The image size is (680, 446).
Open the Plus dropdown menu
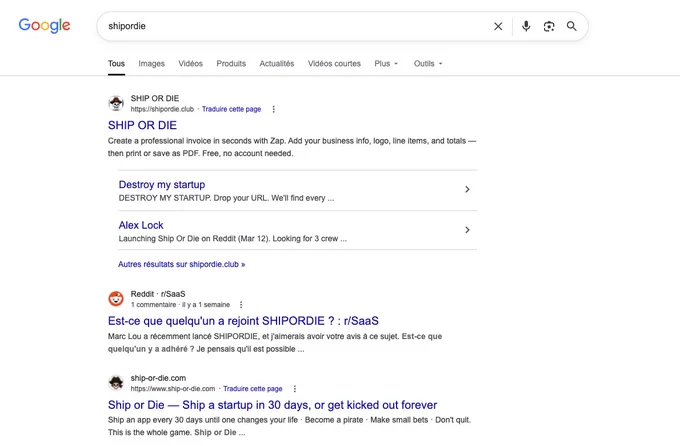386,64
